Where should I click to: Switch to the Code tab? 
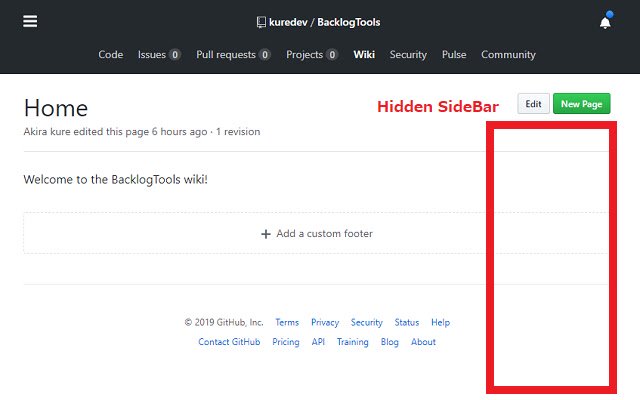(x=111, y=55)
